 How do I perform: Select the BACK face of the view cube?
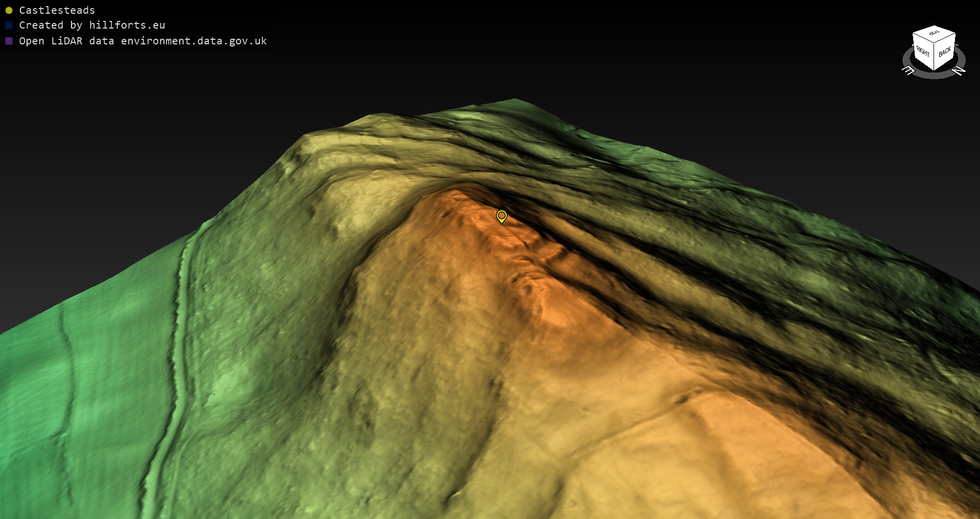pos(945,52)
